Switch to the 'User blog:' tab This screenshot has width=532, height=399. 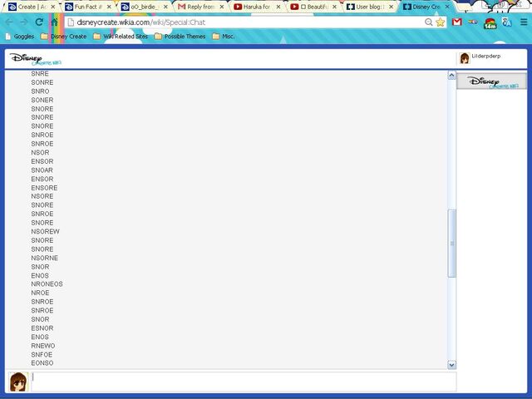click(368, 7)
